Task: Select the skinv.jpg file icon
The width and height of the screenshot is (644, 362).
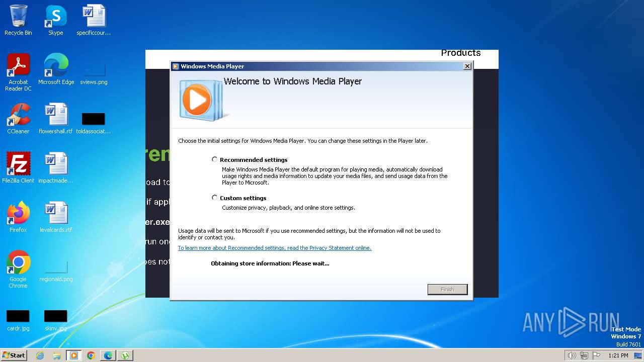Action: pyautogui.click(x=56, y=320)
